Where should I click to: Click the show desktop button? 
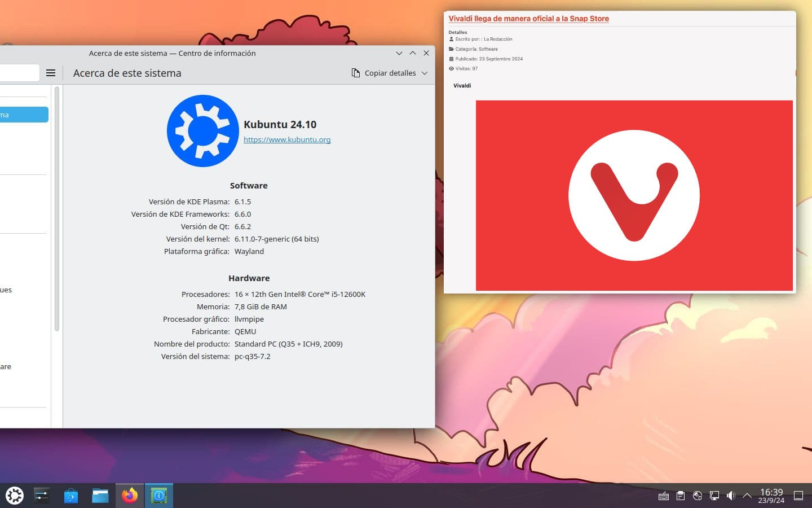pyautogui.click(x=798, y=496)
